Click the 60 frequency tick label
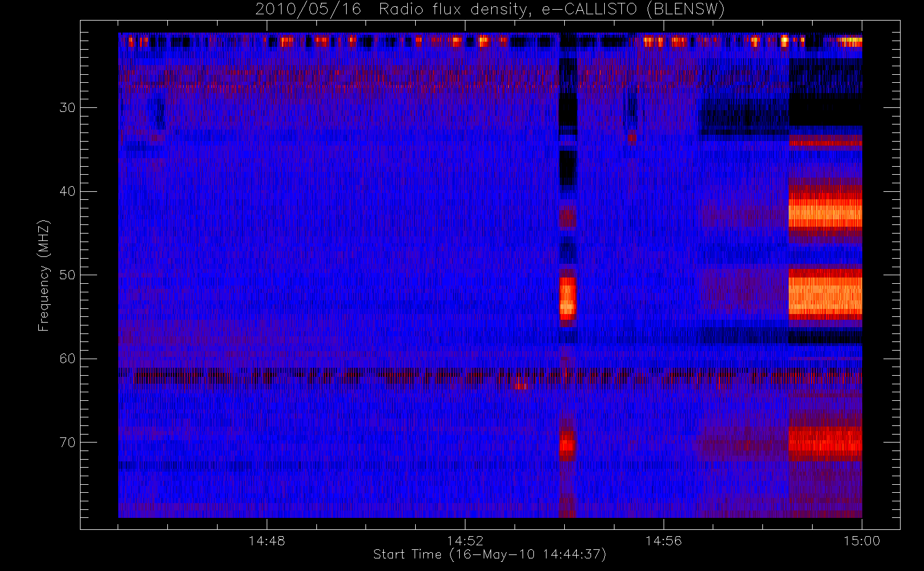924x571 pixels. click(x=67, y=359)
